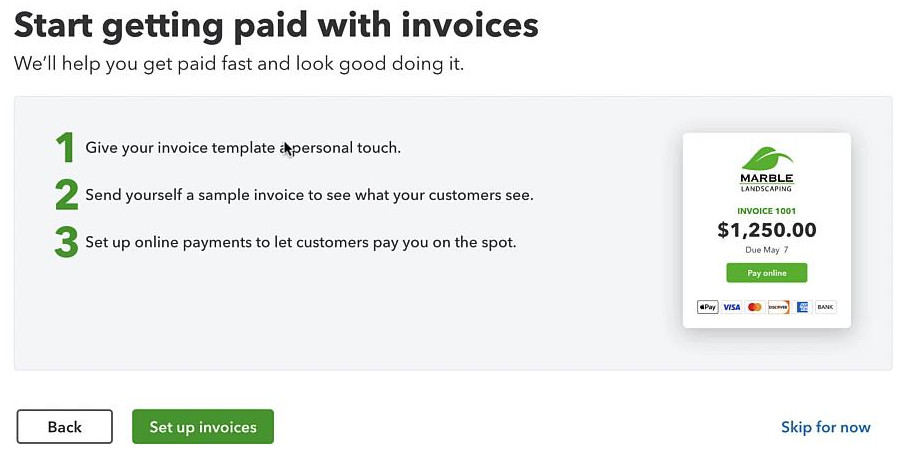The width and height of the screenshot is (900, 464).
Task: Click the Due May 7 text
Action: tap(766, 250)
